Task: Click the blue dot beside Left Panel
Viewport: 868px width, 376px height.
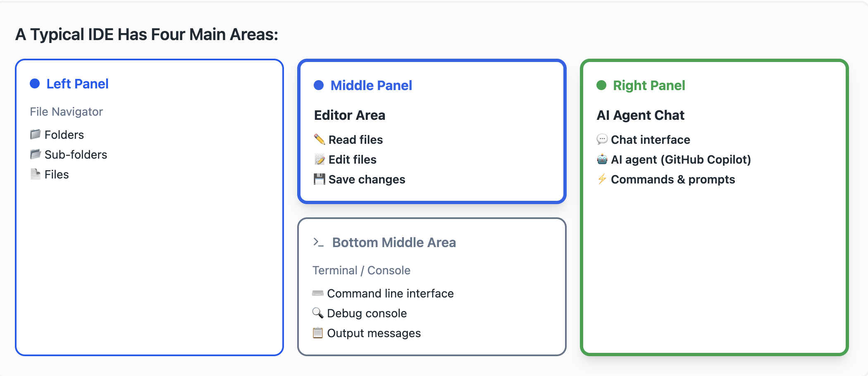Action: pyautogui.click(x=35, y=84)
